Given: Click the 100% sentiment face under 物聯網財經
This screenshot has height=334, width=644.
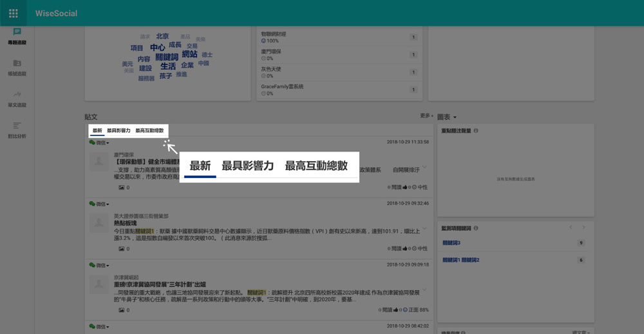Looking at the screenshot, I should 263,41.
